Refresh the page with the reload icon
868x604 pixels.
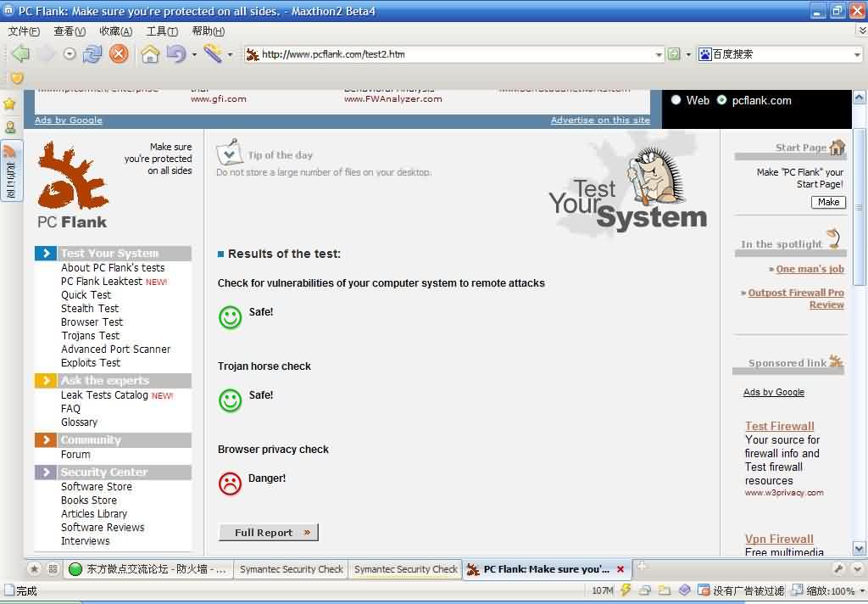92,53
